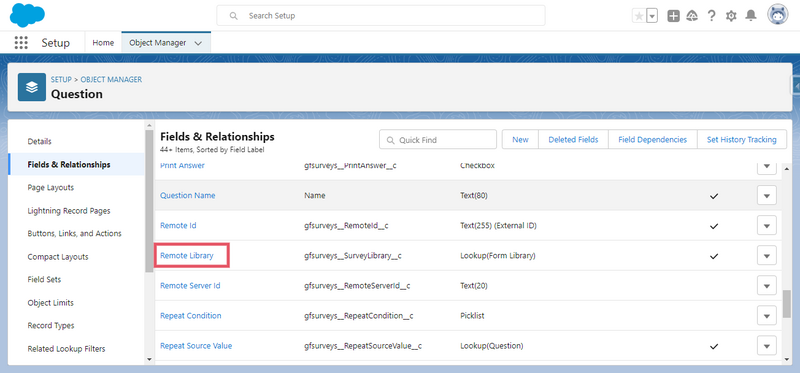This screenshot has width=800, height=373.
Task: Click the Lookup(Form Library) data type cell
Action: point(498,256)
